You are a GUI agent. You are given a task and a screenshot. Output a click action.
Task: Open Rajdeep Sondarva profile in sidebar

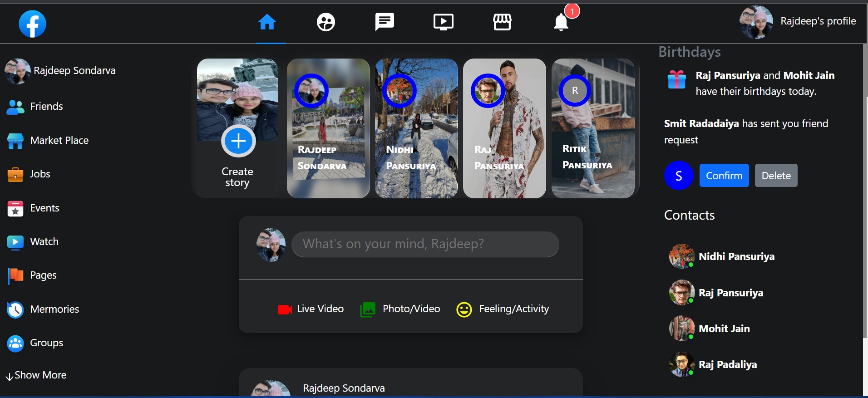(x=60, y=71)
